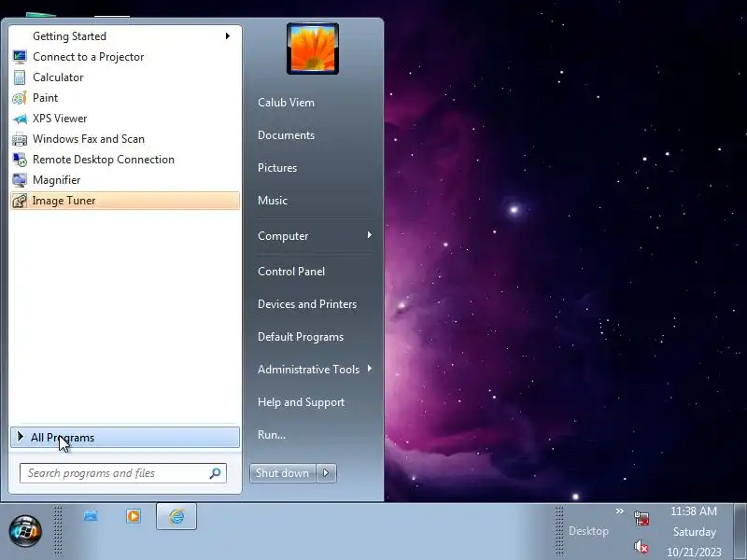Click the Windows Fax and Scan icon
747x560 pixels.
(20, 139)
